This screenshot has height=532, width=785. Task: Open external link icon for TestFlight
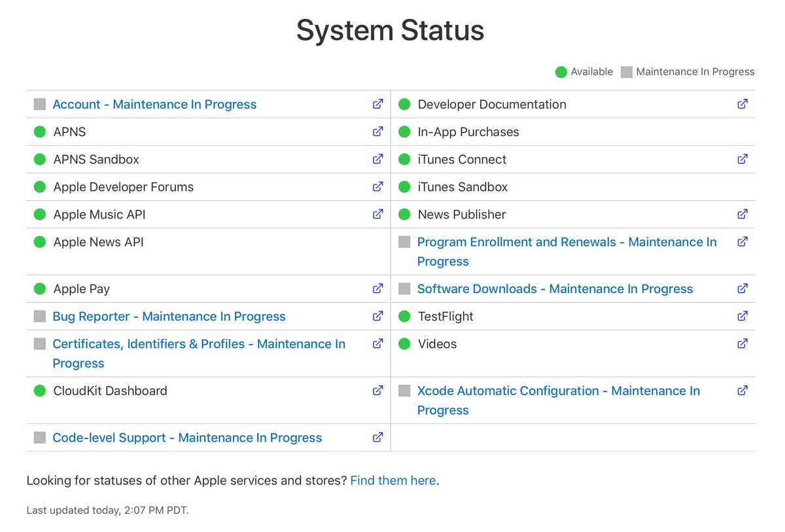[742, 316]
